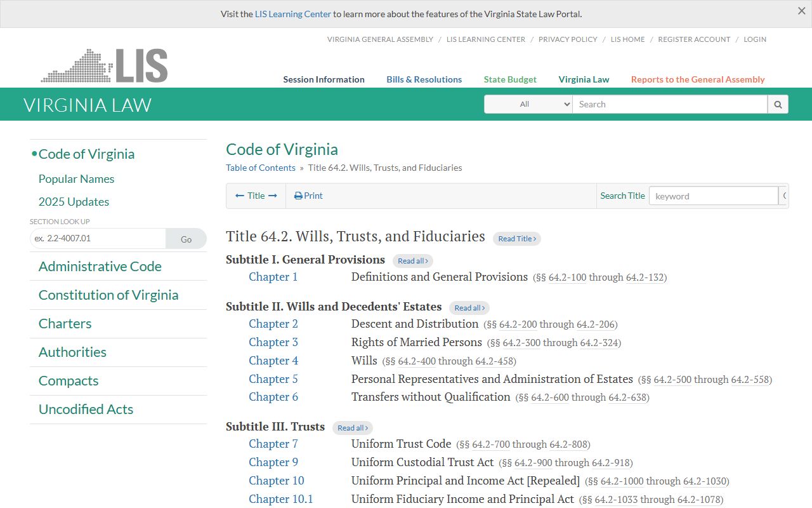Open Chapter 4 Wills
Image resolution: width=812 pixels, height=508 pixels.
click(x=273, y=361)
